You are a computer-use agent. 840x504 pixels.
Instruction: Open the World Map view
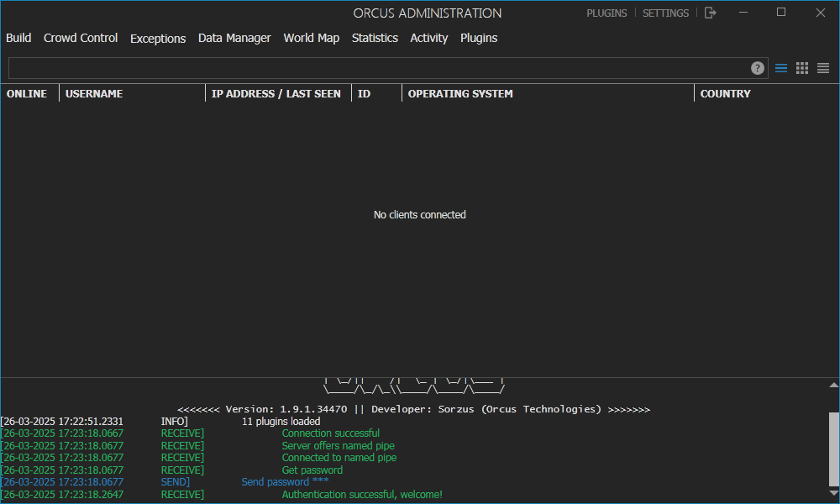(x=312, y=38)
